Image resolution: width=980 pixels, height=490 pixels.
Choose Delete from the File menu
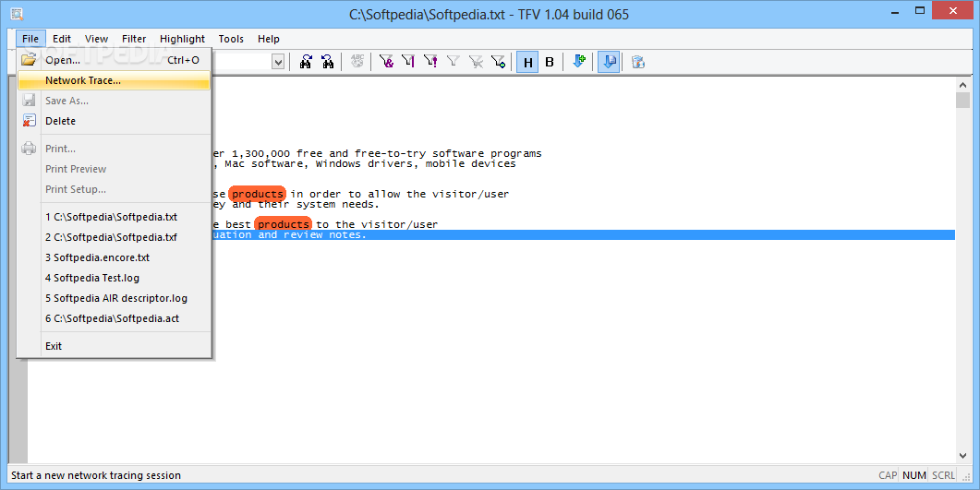click(x=114, y=121)
